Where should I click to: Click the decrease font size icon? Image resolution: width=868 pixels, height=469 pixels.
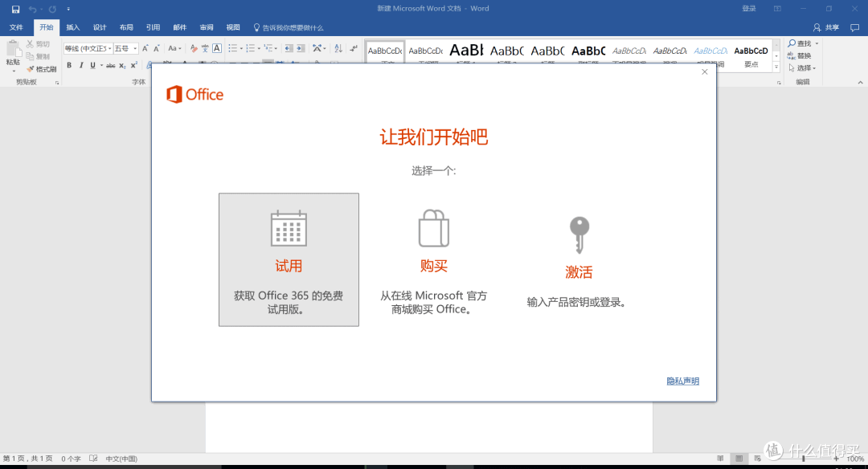tap(157, 49)
